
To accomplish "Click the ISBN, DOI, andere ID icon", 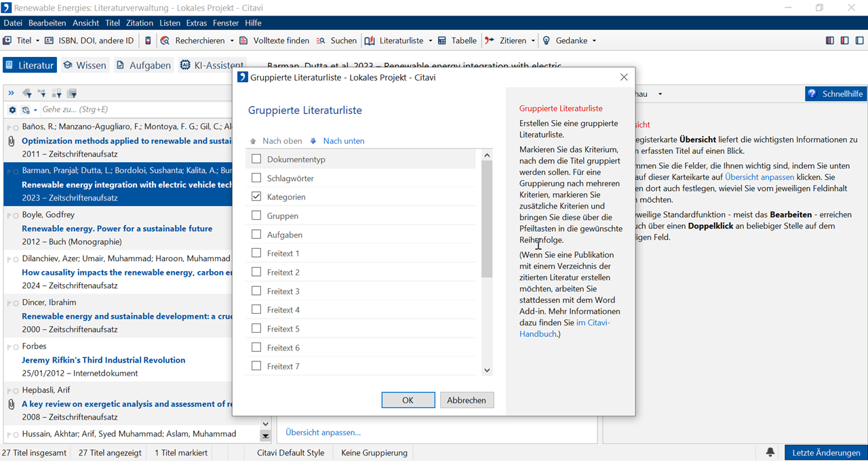I will (x=49, y=41).
